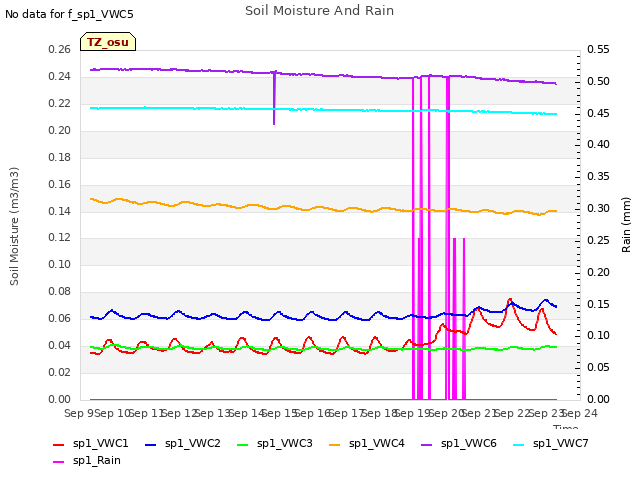Click the purple VWC6 downward spike near Sep 15

pyautogui.click(x=274, y=98)
